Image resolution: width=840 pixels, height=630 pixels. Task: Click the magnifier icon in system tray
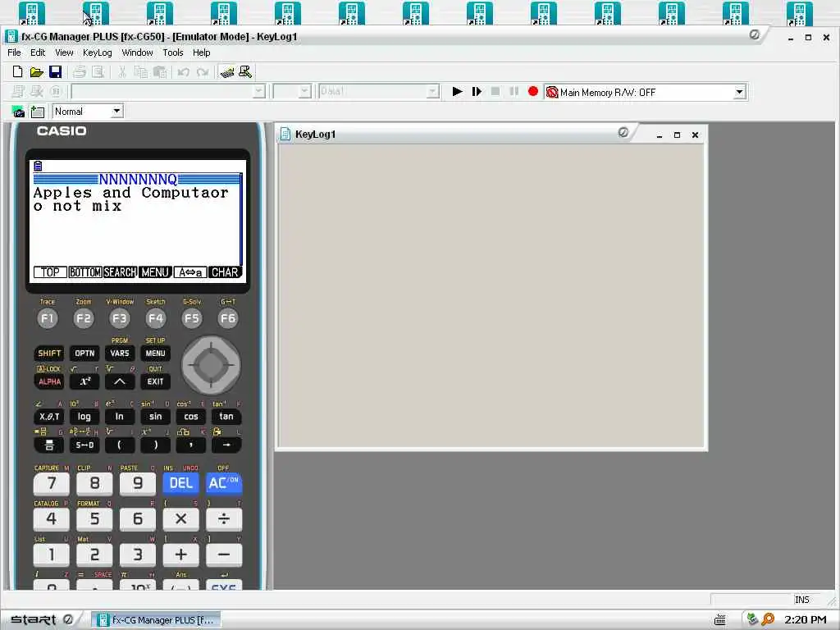click(x=768, y=619)
